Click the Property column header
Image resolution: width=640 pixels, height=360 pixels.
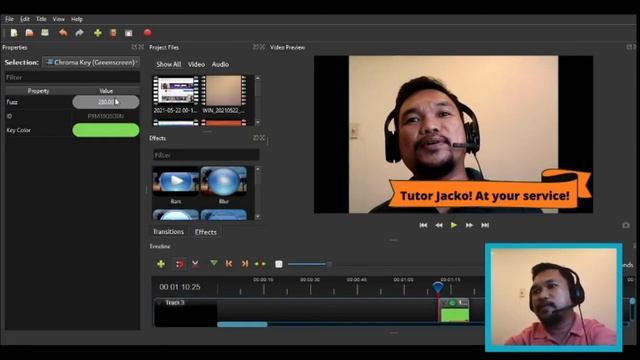pos(38,91)
